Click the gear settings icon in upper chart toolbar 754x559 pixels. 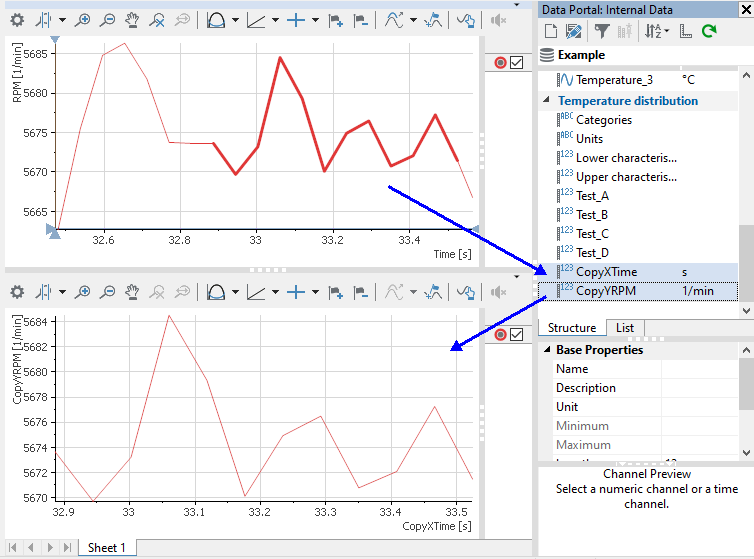[x=17, y=20]
